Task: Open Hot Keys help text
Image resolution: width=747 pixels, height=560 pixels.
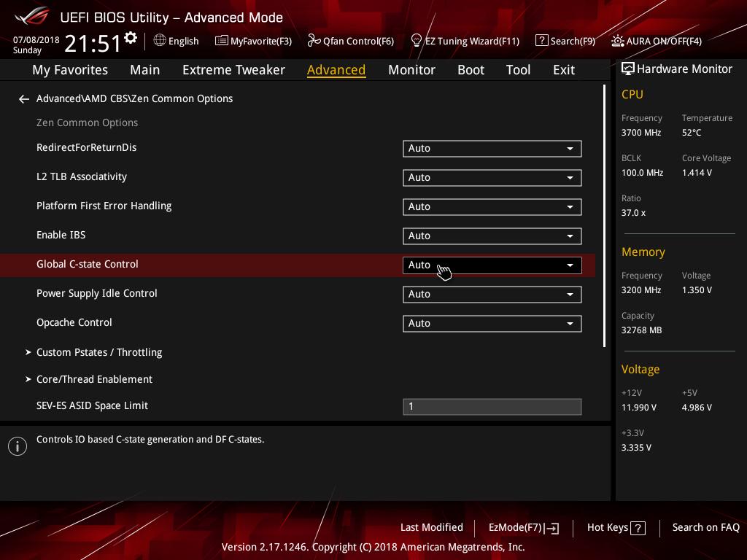Action: click(608, 528)
